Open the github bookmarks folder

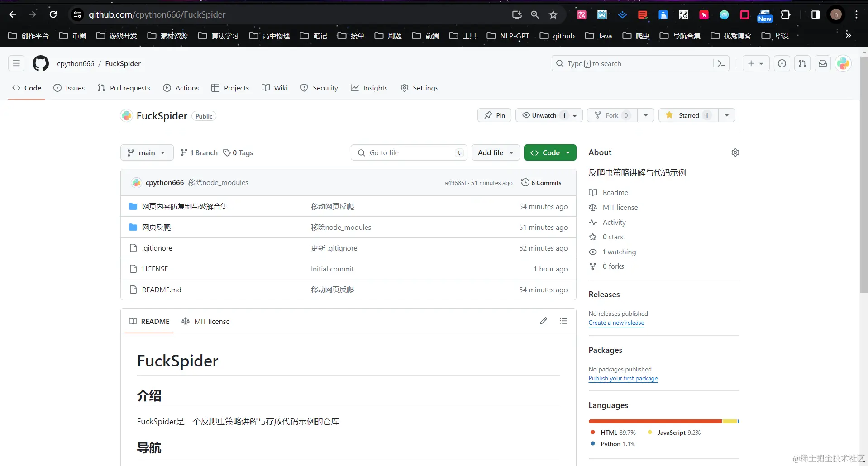[557, 36]
